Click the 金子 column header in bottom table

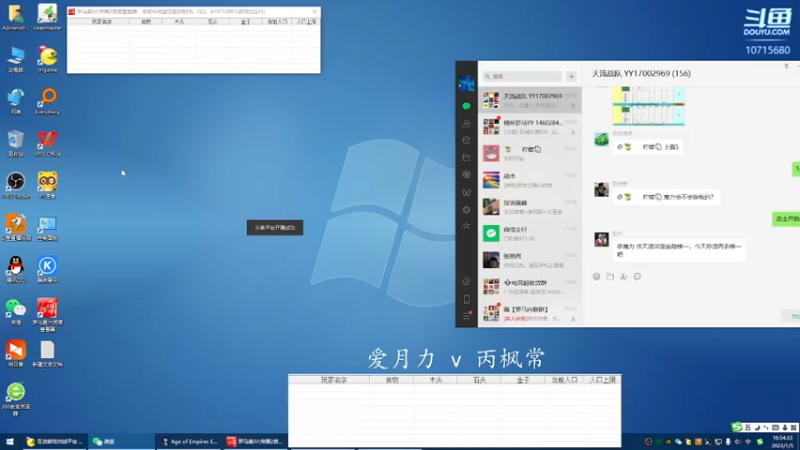pos(523,380)
